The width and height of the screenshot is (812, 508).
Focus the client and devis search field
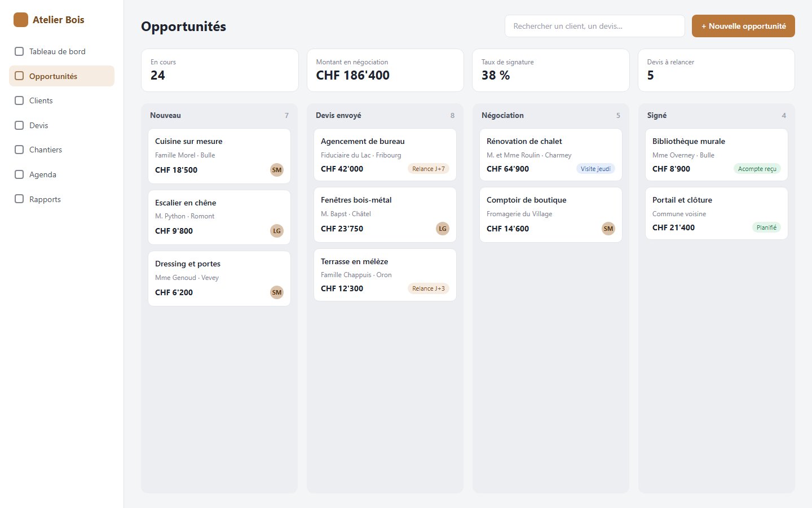(x=595, y=26)
